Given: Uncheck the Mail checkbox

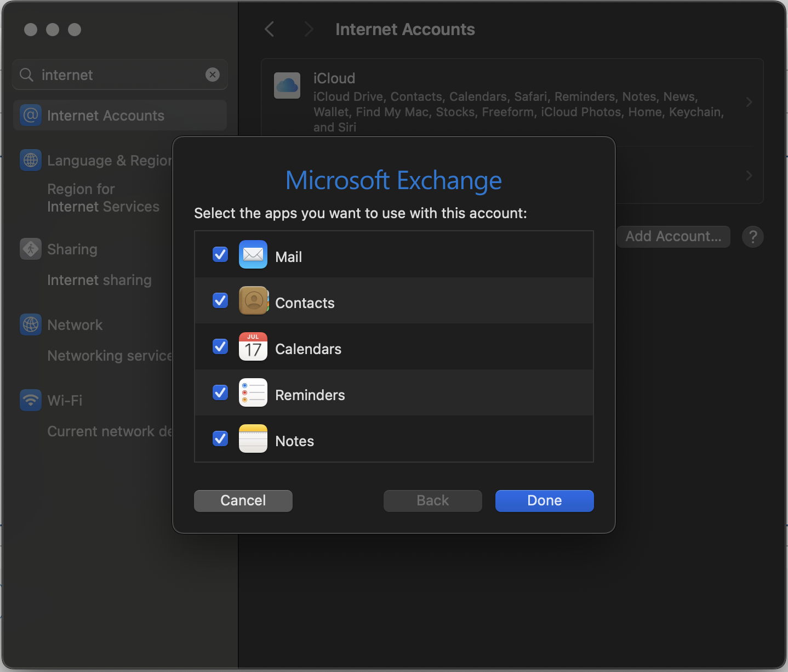Looking at the screenshot, I should pos(220,254).
